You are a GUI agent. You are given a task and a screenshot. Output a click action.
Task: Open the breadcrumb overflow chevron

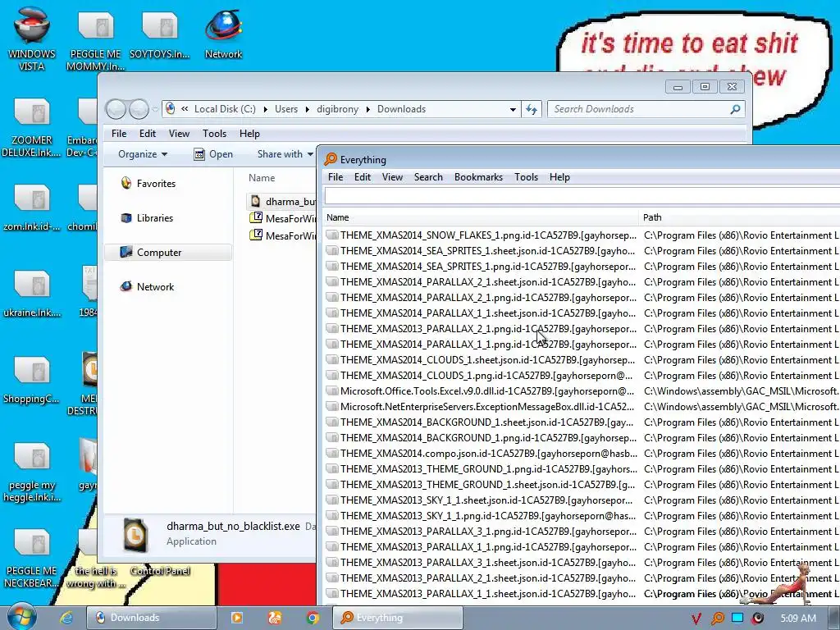pos(185,109)
